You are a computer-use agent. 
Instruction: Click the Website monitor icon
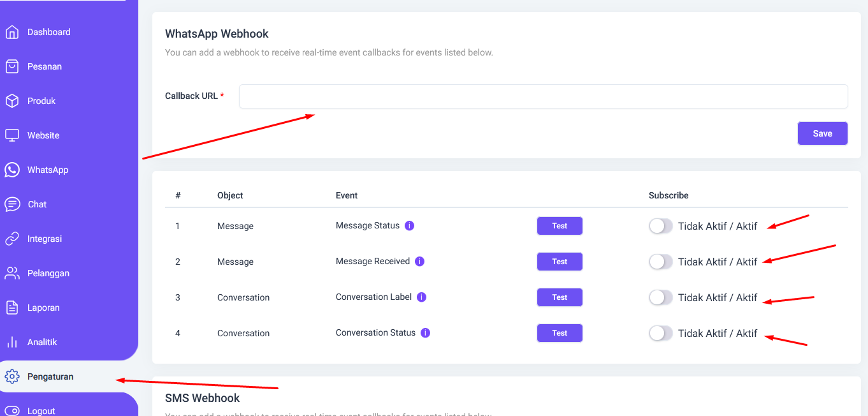[12, 135]
